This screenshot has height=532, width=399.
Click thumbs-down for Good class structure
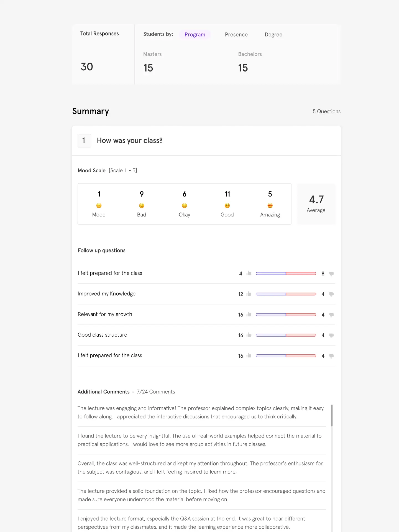click(331, 335)
